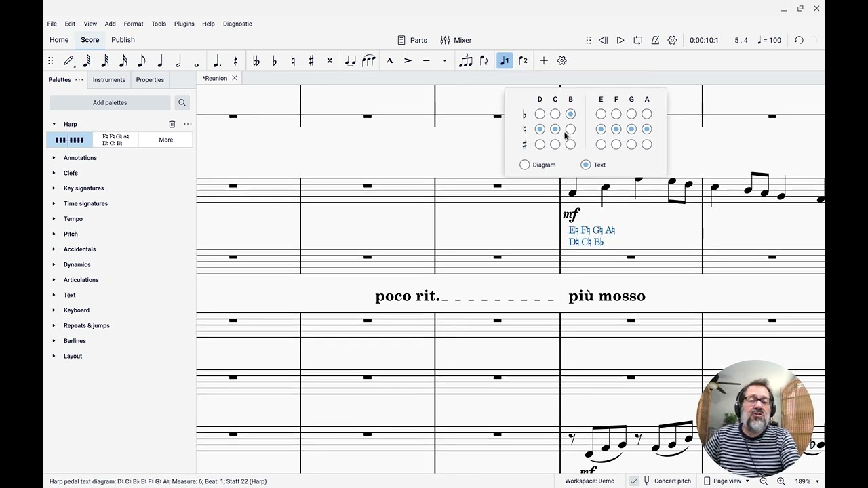Viewport: 868px width, 488px height.
Task: Choose Diagram display option
Action: [524, 165]
